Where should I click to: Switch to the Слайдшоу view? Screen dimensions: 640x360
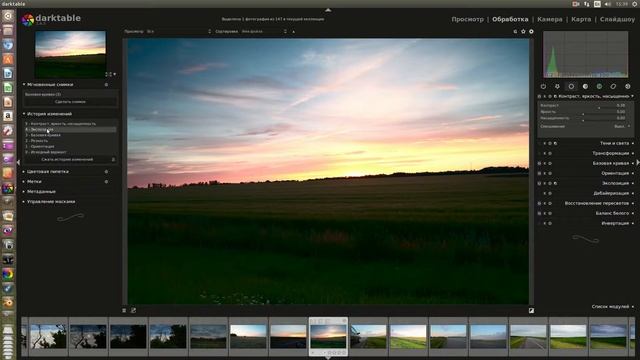coord(617,19)
